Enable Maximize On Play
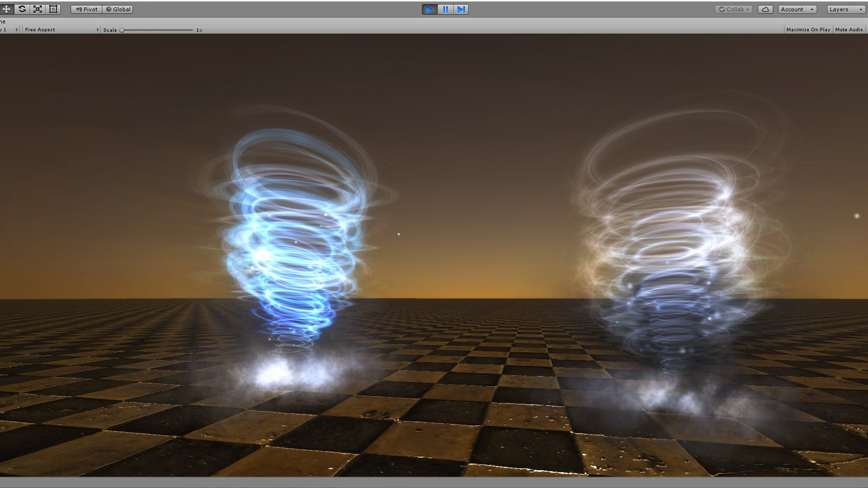Image resolution: width=868 pixels, height=488 pixels. (808, 29)
